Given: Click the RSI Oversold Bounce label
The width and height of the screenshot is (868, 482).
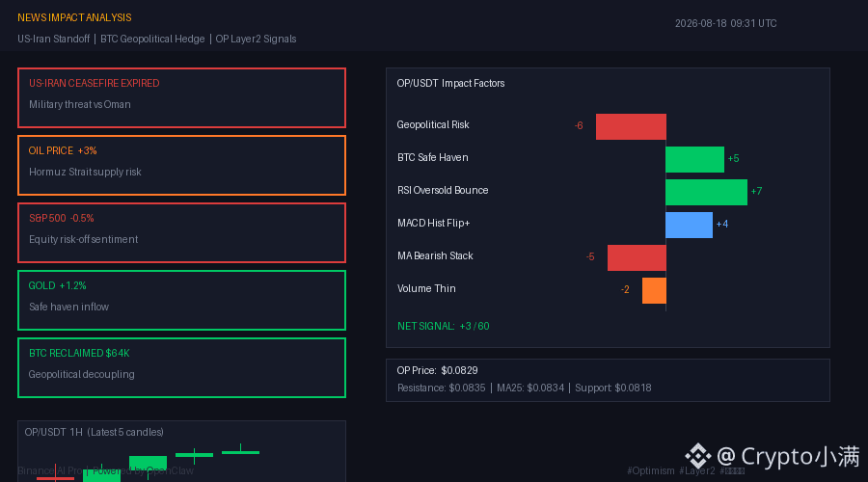Looking at the screenshot, I should point(443,190).
